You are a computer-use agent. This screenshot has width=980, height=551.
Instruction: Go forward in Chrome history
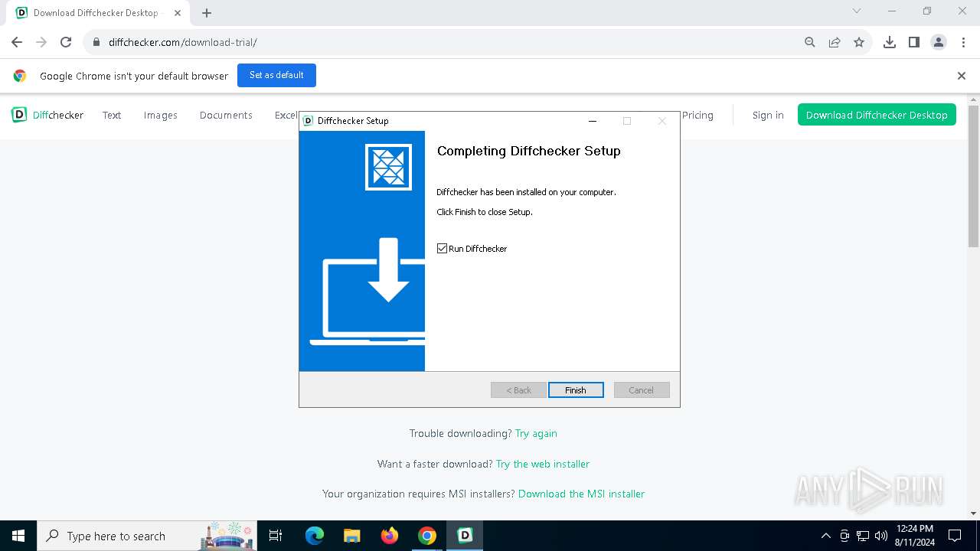41,42
